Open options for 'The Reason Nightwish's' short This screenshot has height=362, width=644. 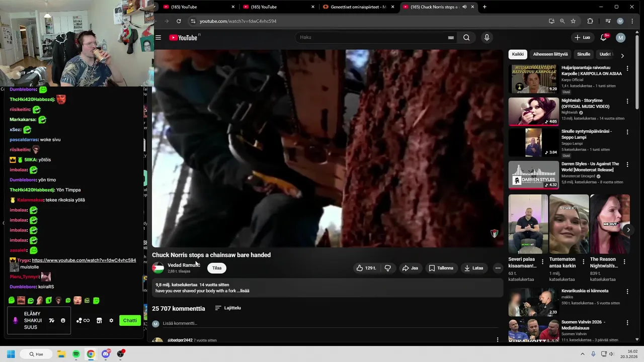(624, 262)
